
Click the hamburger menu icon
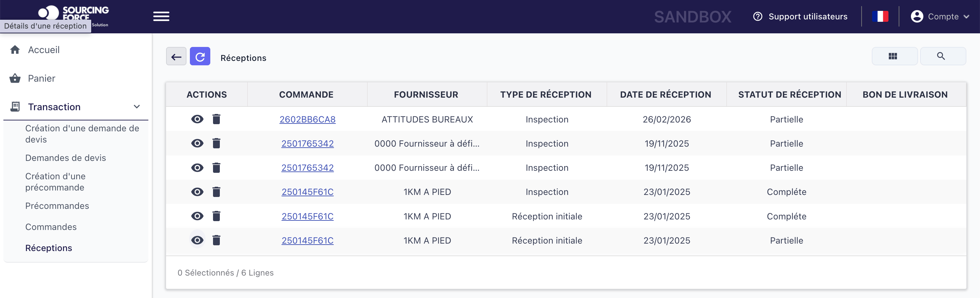161,16
